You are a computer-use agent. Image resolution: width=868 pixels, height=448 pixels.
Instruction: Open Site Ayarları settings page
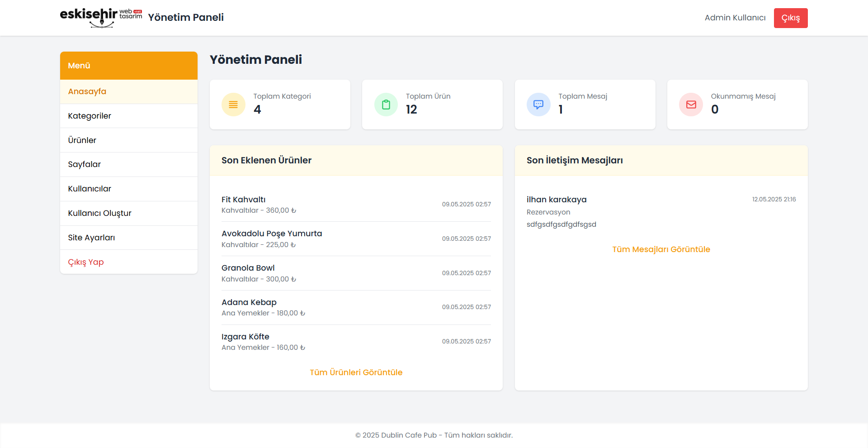point(91,238)
